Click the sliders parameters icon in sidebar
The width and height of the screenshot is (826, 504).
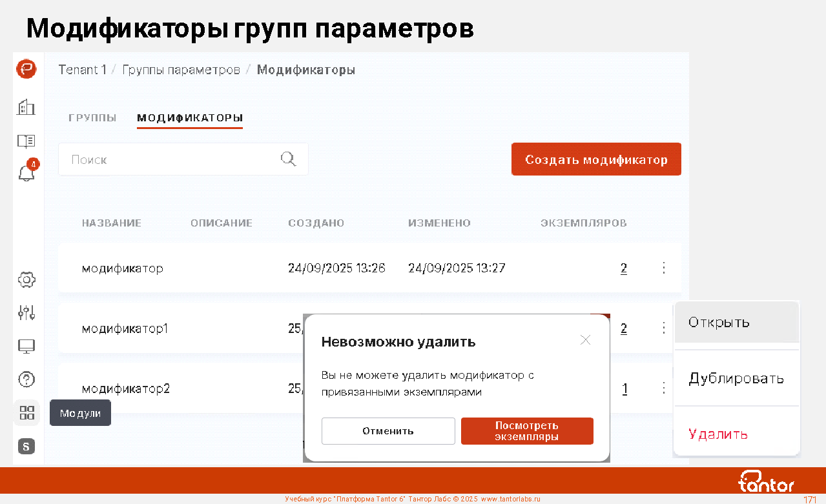[26, 313]
